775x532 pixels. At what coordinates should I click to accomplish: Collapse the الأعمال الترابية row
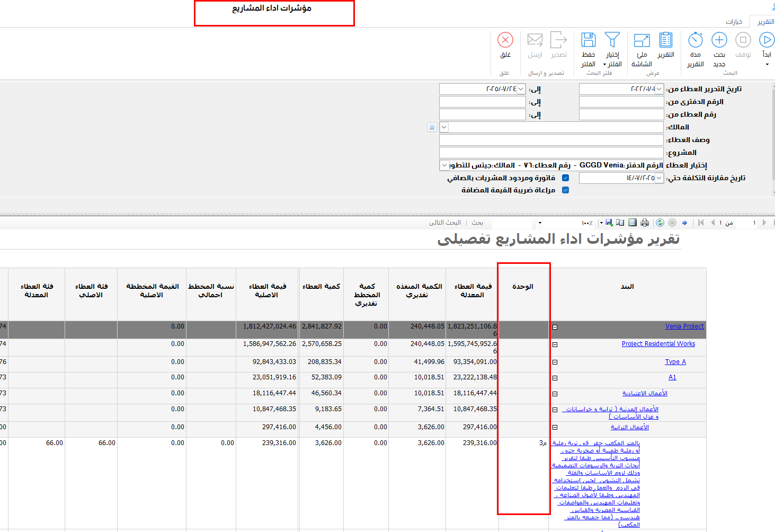[555, 428]
